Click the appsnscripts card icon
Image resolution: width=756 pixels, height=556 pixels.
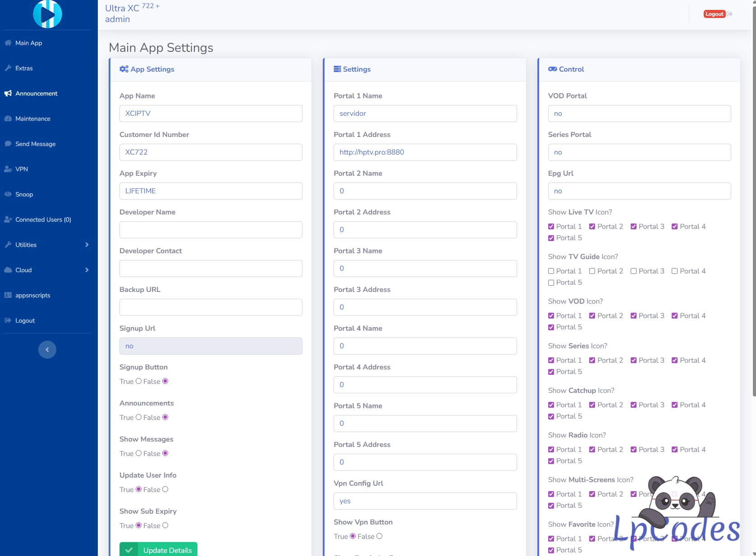click(8, 295)
